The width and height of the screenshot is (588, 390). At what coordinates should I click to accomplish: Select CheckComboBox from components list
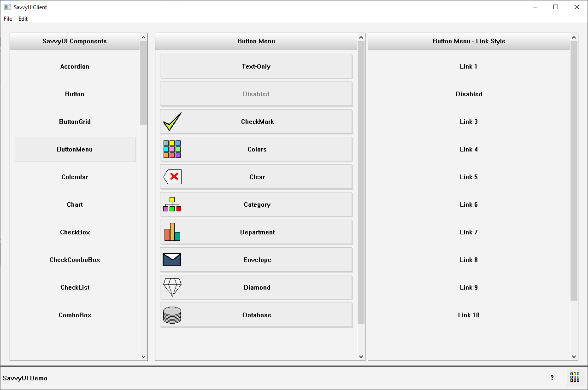[75, 260]
